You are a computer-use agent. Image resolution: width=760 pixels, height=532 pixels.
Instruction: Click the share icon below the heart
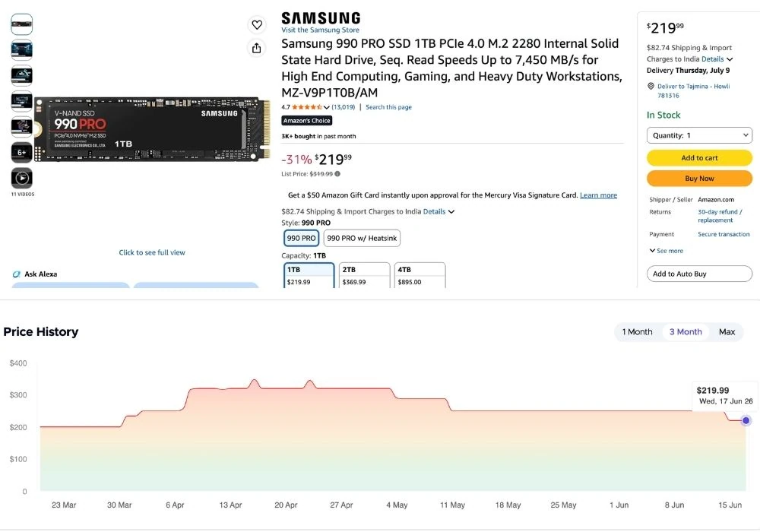256,47
